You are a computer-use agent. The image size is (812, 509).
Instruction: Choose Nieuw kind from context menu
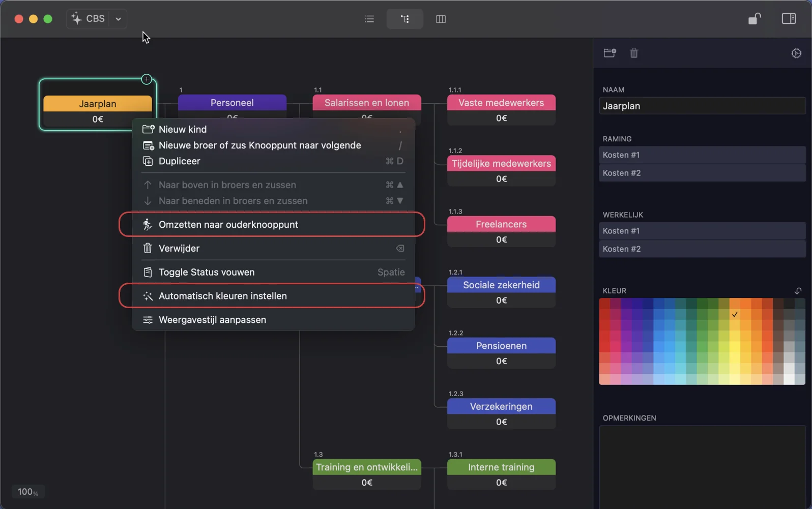click(183, 129)
